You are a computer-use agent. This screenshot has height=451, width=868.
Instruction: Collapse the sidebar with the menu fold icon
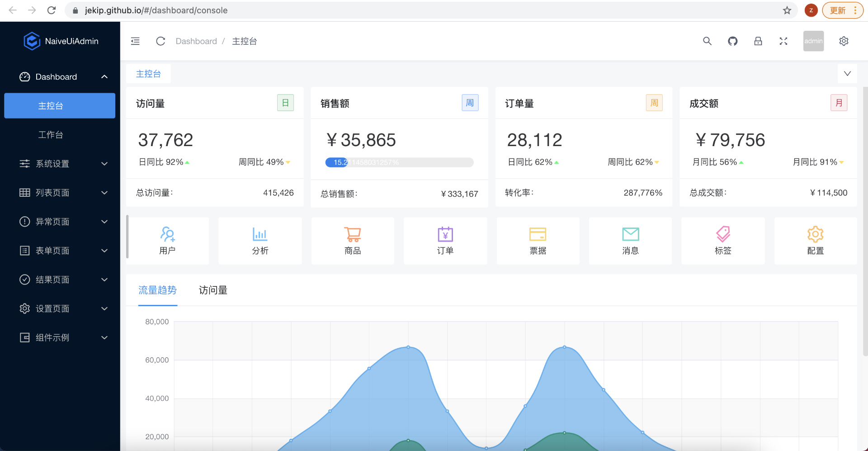[x=135, y=41]
